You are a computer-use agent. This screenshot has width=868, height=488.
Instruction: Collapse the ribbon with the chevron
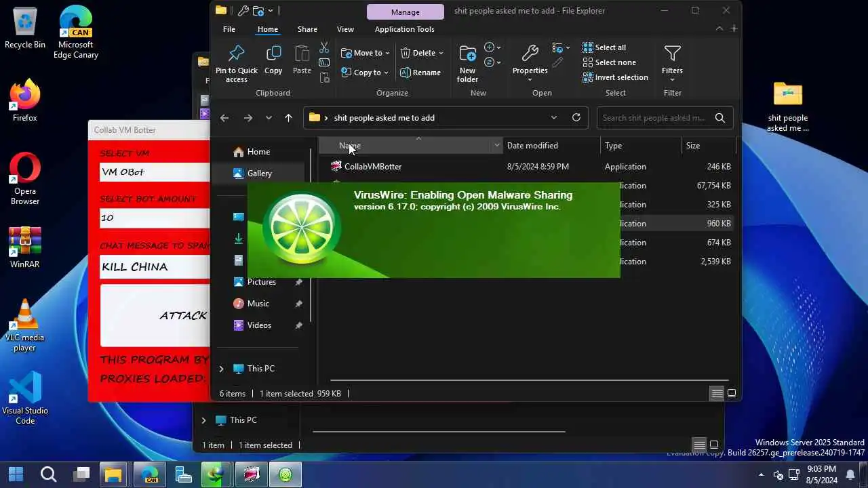(x=719, y=28)
